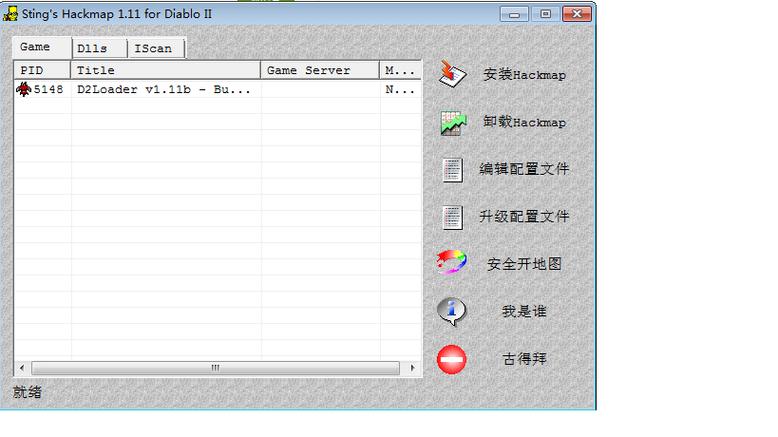Click the edit config file icon

(453, 169)
